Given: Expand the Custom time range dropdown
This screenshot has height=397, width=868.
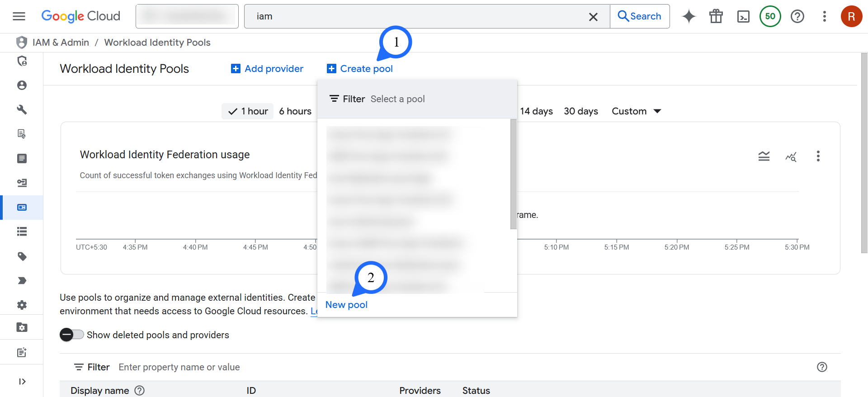Looking at the screenshot, I should pyautogui.click(x=636, y=111).
